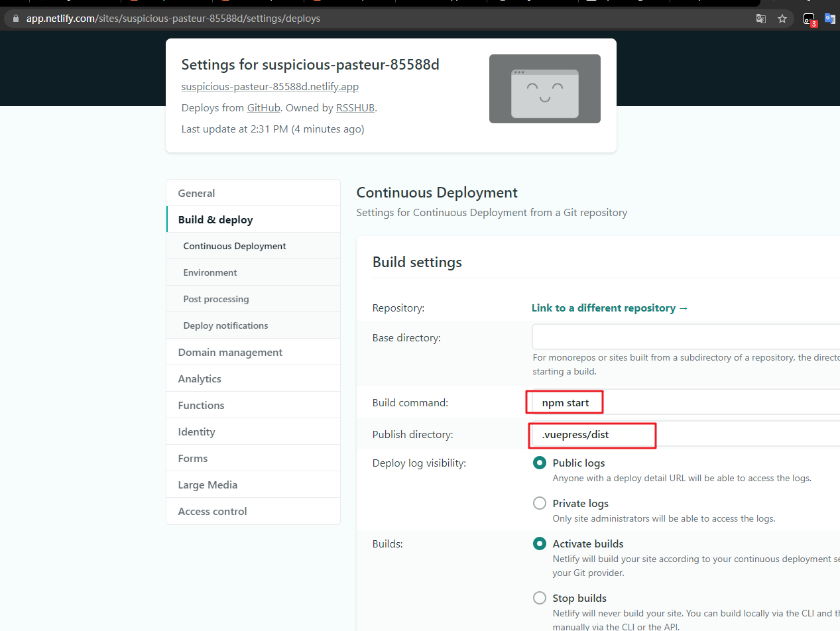Click the site preview thumbnail
840x631 pixels.
click(x=545, y=89)
